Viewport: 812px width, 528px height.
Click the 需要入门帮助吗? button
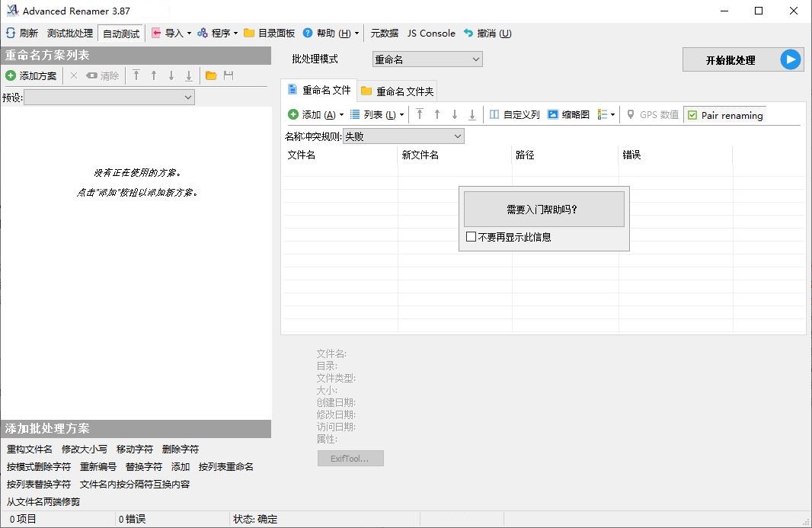click(x=544, y=210)
